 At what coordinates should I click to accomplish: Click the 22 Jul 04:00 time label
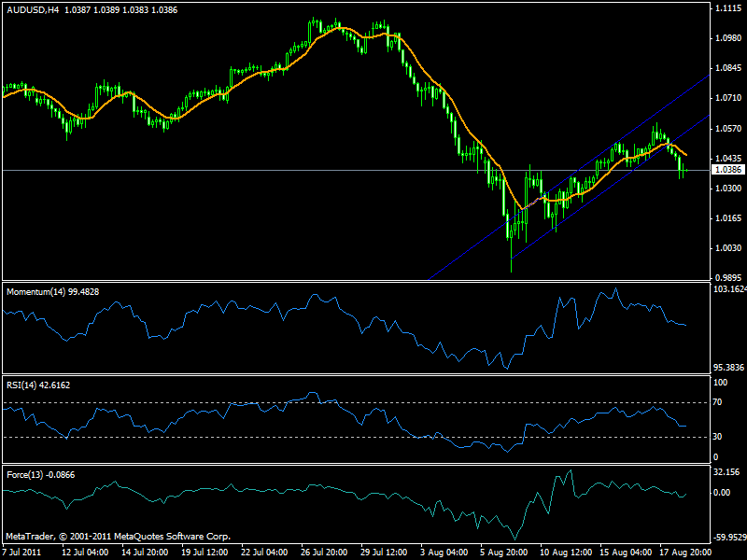[x=264, y=553]
